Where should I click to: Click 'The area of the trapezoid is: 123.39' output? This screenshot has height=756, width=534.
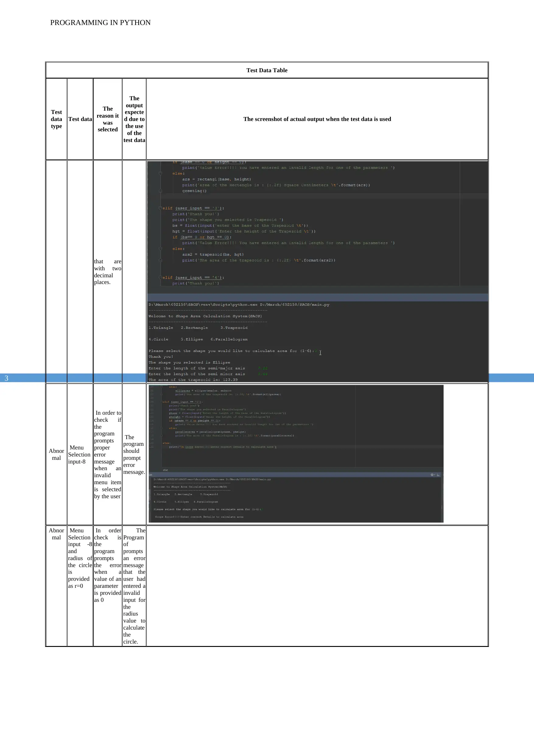tap(193, 380)
